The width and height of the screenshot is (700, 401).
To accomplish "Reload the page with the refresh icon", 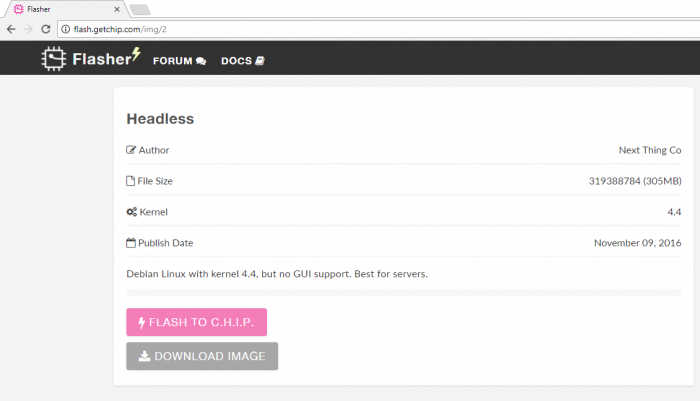I will pos(46,29).
